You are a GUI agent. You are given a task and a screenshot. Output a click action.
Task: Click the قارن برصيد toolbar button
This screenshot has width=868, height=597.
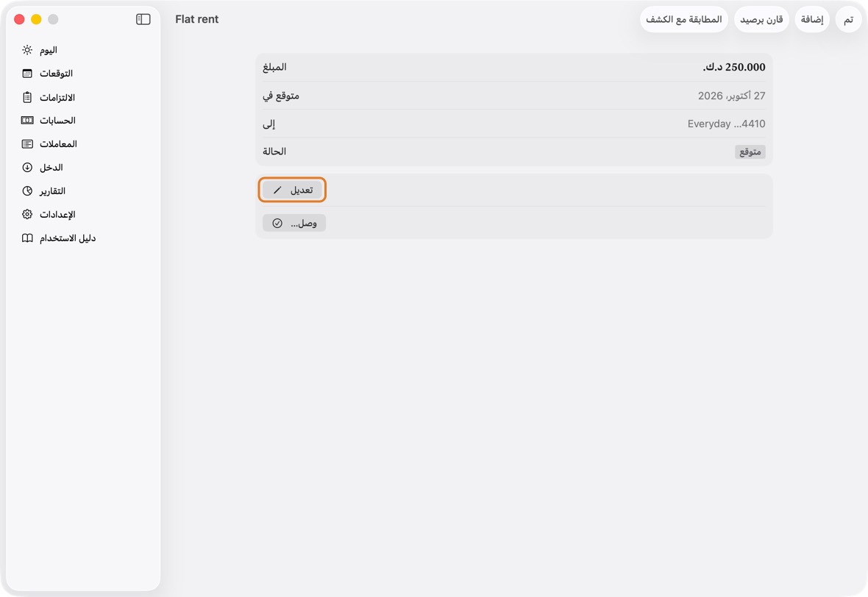tap(761, 19)
